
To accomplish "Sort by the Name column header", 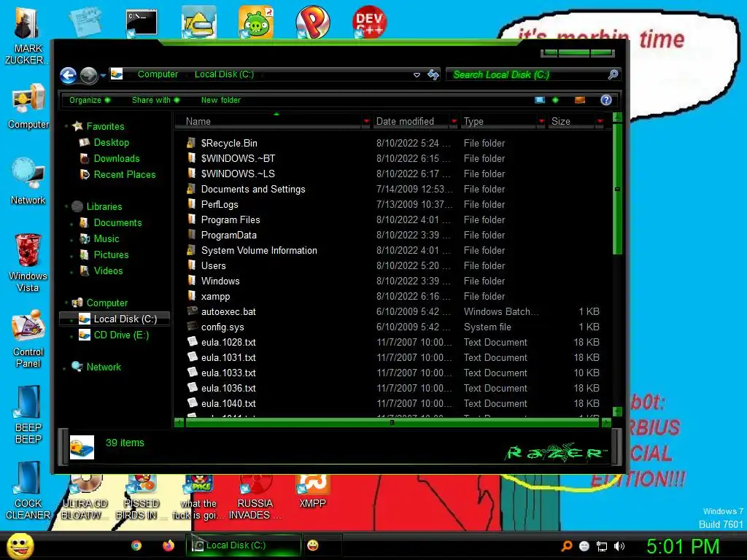I will [x=269, y=122].
